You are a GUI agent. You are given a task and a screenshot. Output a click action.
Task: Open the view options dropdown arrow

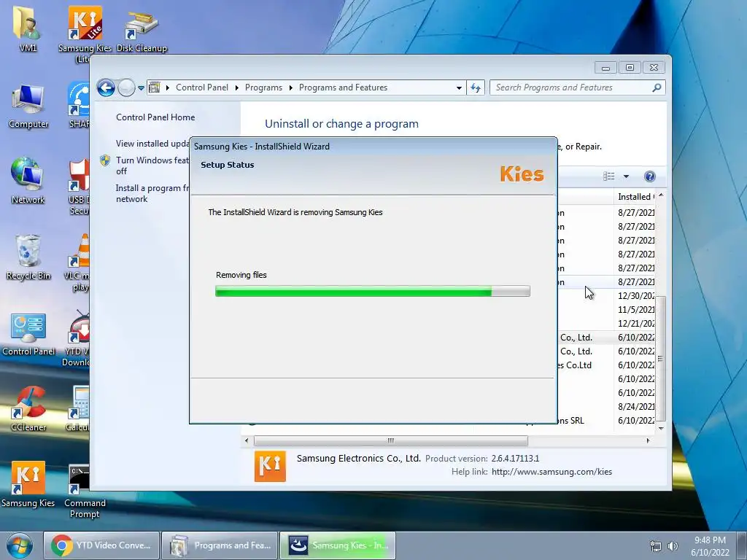(x=626, y=176)
